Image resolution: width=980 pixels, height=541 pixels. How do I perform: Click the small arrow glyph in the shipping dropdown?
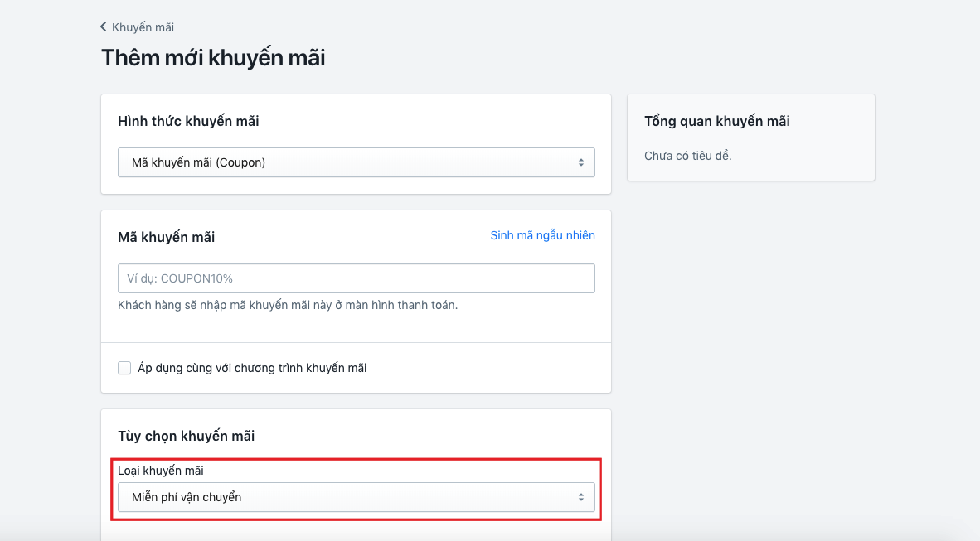point(583,497)
